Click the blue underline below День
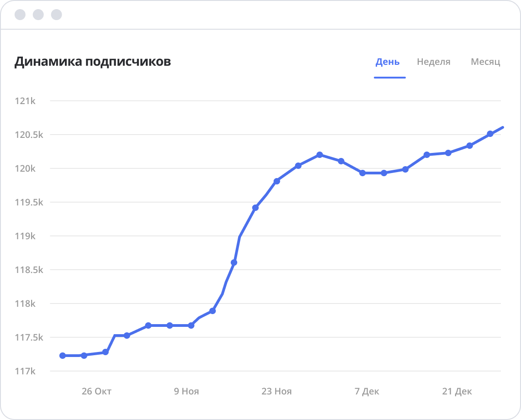 (390, 78)
